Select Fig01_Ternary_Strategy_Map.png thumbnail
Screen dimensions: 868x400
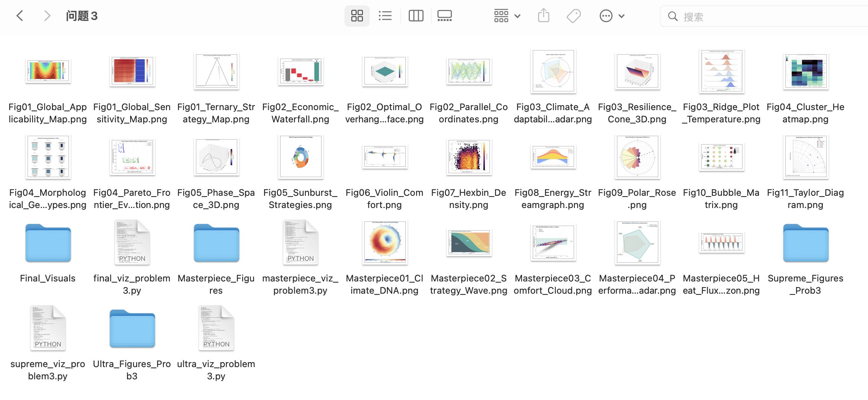click(216, 71)
